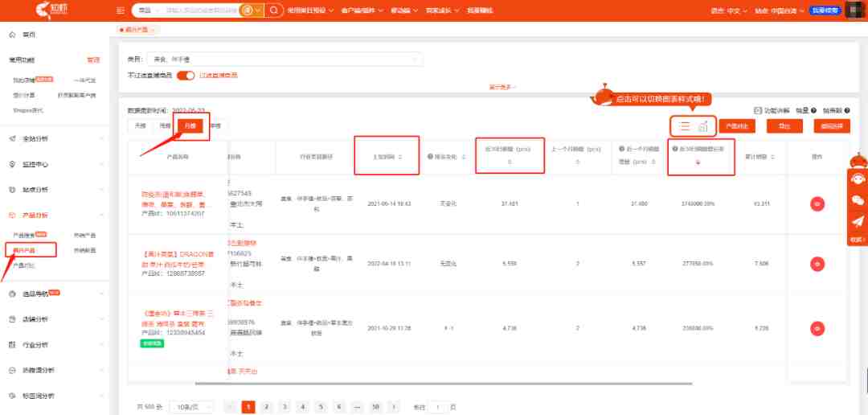Click the customer service headset icon on the right edge
The height and width of the screenshot is (415, 868).
pyautogui.click(x=858, y=179)
